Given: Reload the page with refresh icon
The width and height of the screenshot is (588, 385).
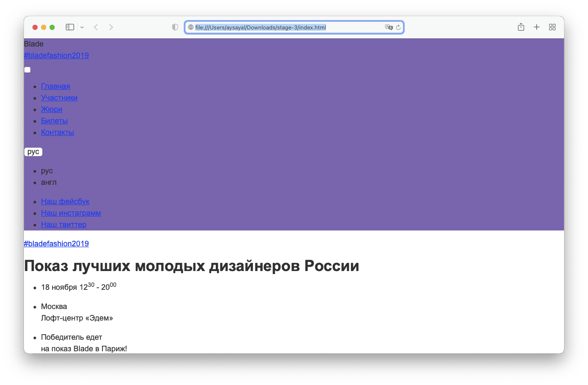Looking at the screenshot, I should click(398, 27).
